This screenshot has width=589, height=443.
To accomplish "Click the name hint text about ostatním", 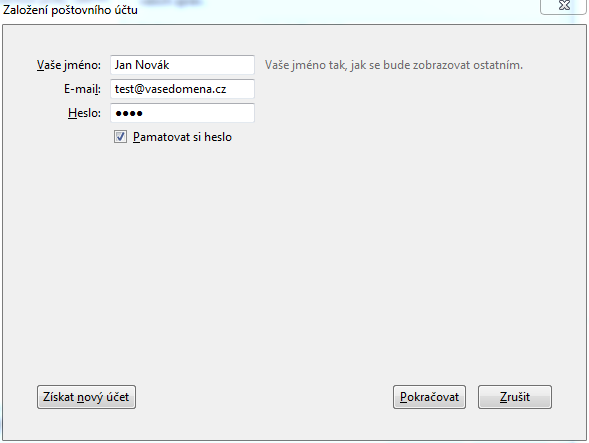I will tap(394, 65).
